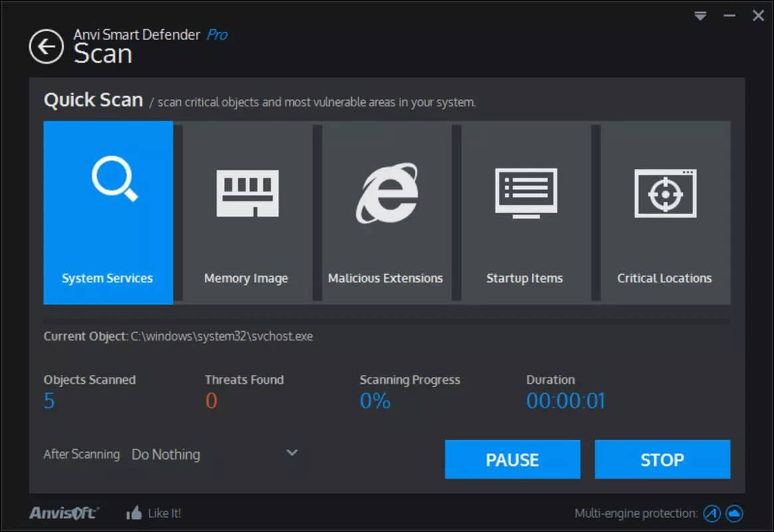Viewport: 774px width, 532px height.
Task: Pause the running quick scan
Action: coord(512,459)
